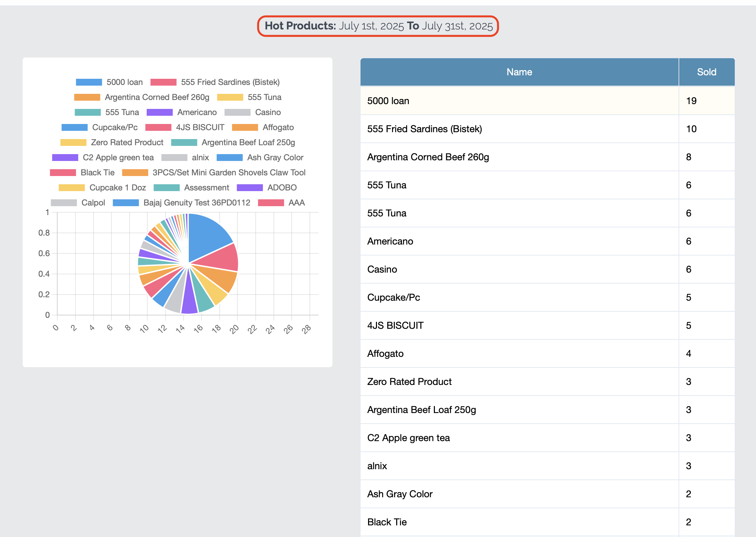This screenshot has height=537, width=756.
Task: Click the Name column header
Action: click(519, 72)
